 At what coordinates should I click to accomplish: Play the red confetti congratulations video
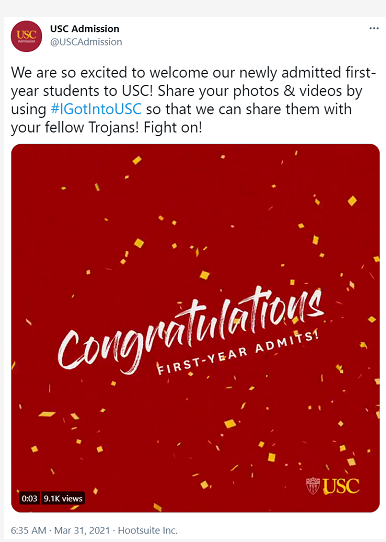(x=195, y=328)
